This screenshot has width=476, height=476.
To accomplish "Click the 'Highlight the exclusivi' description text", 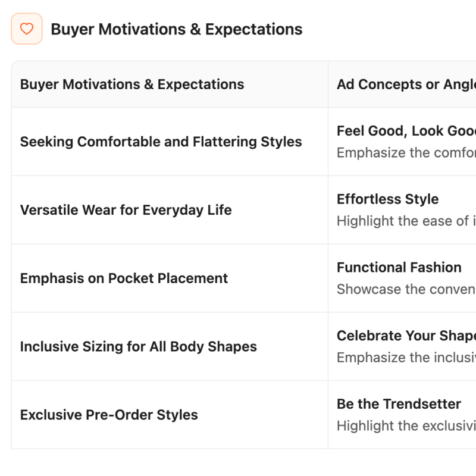I will point(406,426).
